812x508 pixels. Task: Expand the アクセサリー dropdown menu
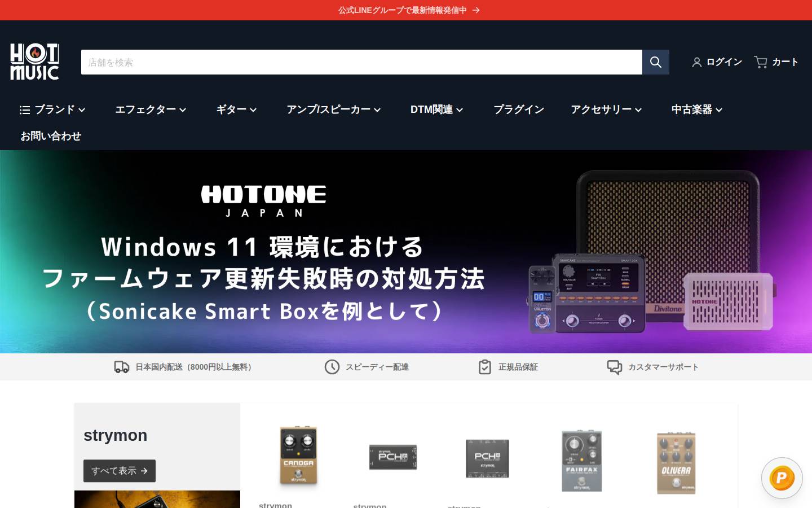(606, 110)
